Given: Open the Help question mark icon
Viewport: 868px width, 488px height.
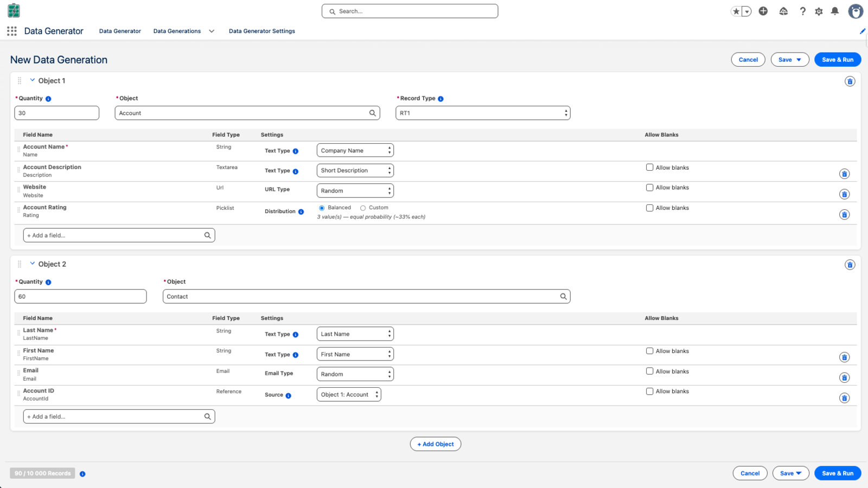Looking at the screenshot, I should [803, 11].
